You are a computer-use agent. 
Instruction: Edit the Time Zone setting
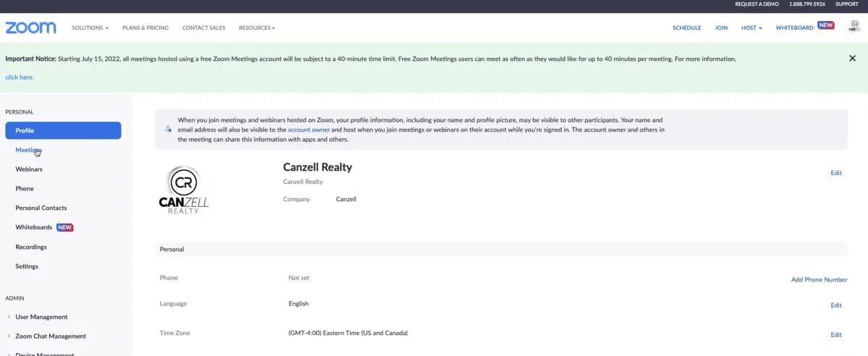click(836, 334)
